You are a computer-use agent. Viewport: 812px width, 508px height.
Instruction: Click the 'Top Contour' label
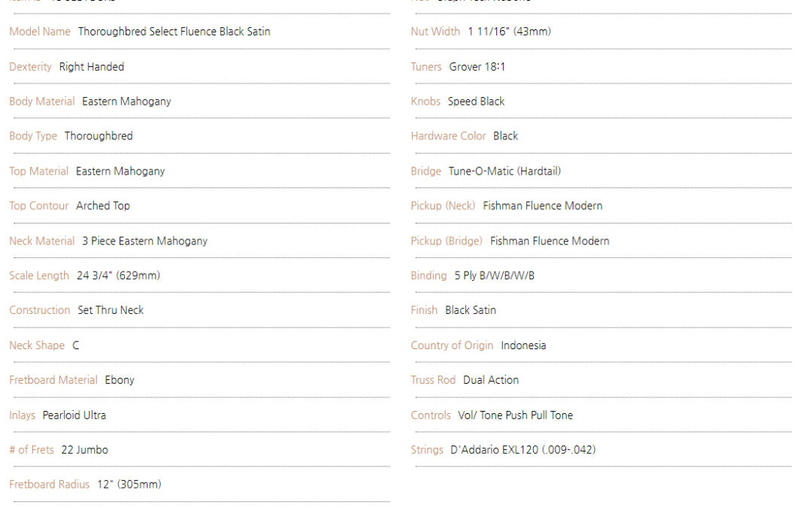coord(39,205)
